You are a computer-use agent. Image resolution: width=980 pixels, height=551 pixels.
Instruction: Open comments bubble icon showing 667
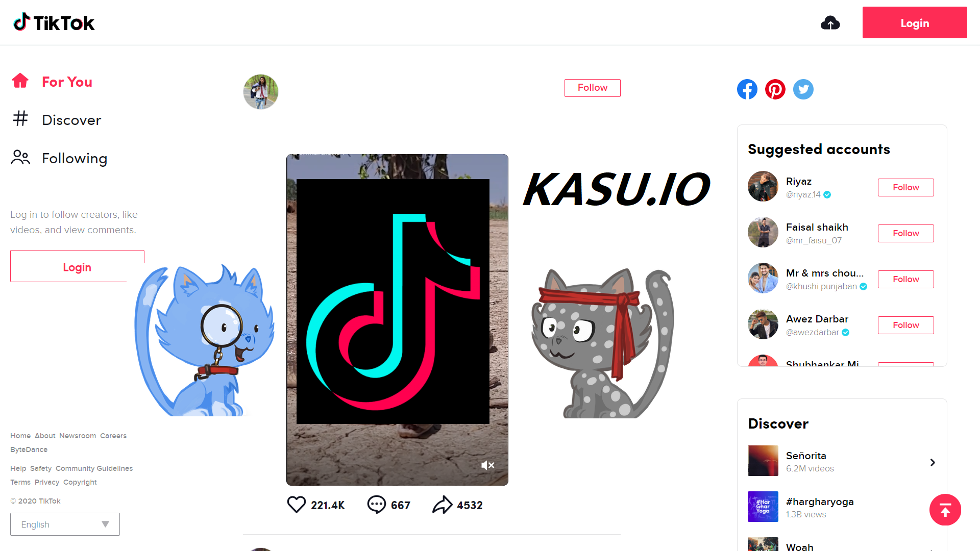(377, 505)
